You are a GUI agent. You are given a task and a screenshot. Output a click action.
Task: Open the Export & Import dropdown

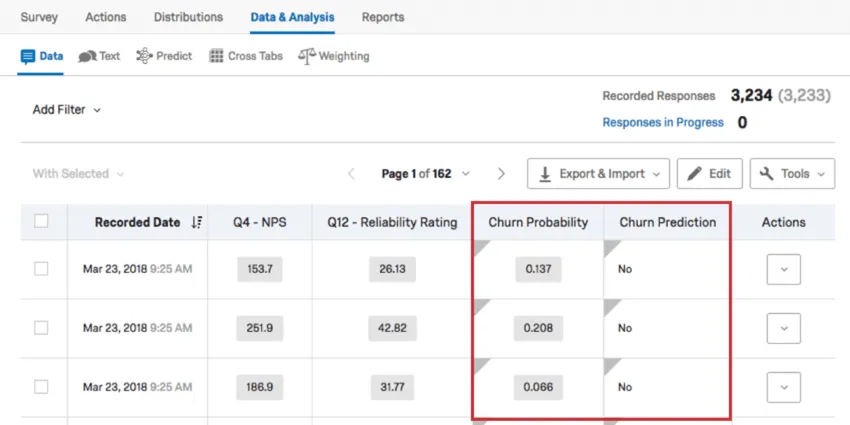(x=598, y=174)
